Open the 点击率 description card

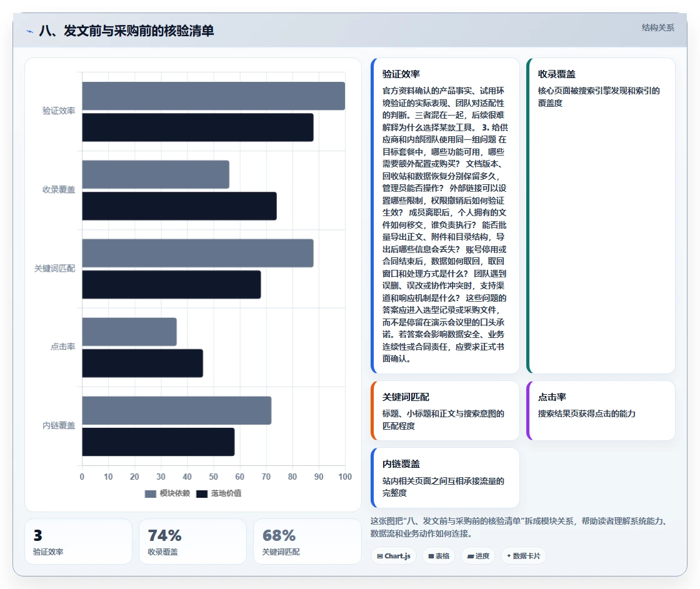pos(601,410)
